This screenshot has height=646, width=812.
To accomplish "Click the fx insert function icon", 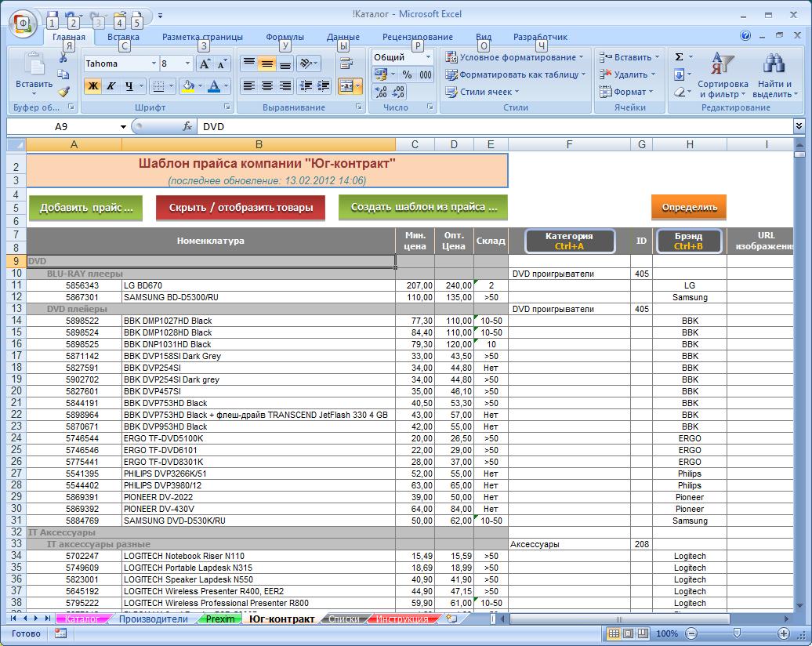I will pyautogui.click(x=187, y=126).
